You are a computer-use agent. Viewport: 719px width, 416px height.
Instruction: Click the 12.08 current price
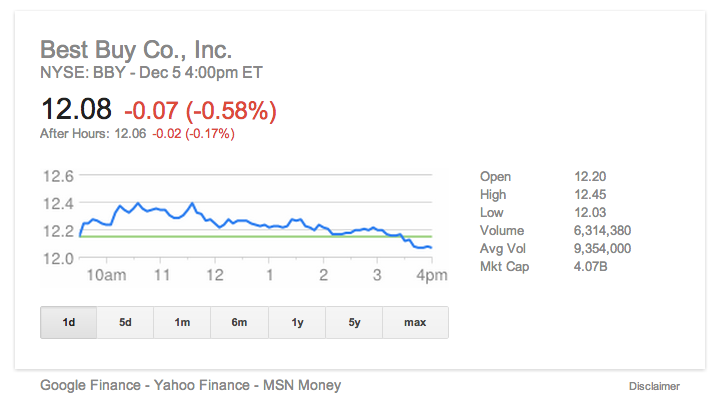(76, 109)
